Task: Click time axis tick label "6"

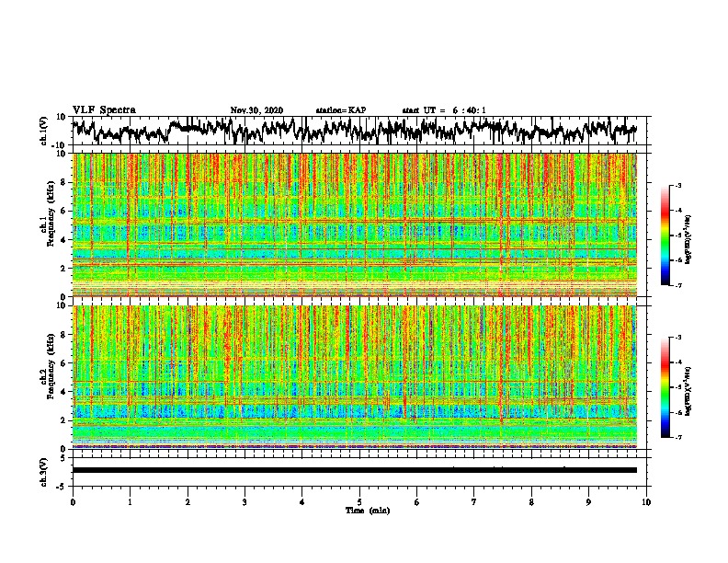Action: (x=416, y=502)
